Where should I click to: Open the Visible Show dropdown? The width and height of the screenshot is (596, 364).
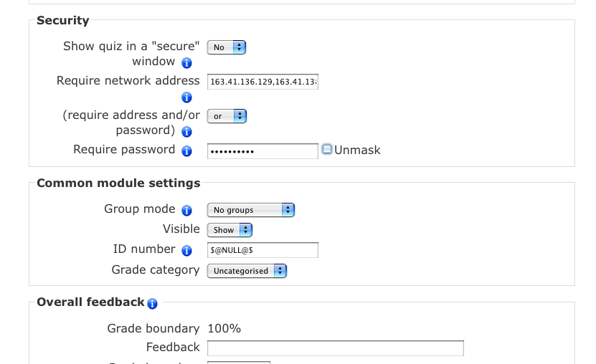[230, 230]
